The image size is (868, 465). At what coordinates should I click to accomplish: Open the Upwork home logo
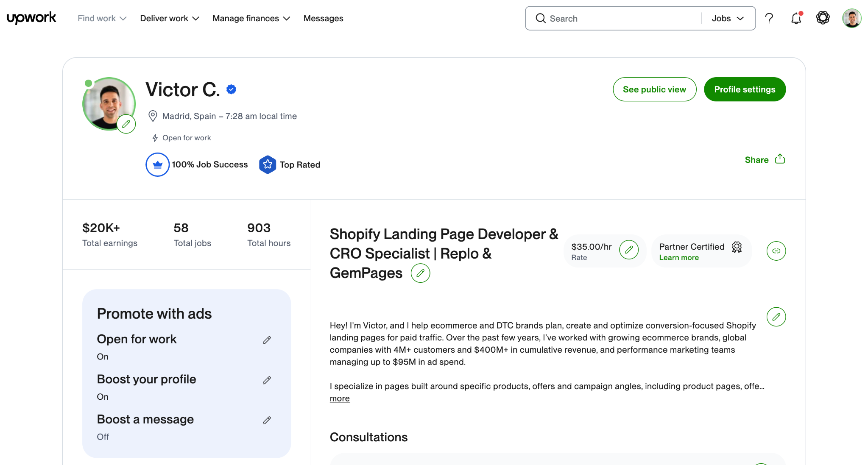tap(31, 18)
